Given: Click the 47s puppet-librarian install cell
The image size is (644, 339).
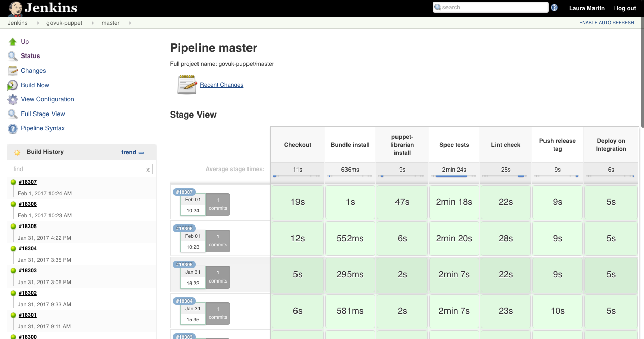Looking at the screenshot, I should tap(402, 202).
